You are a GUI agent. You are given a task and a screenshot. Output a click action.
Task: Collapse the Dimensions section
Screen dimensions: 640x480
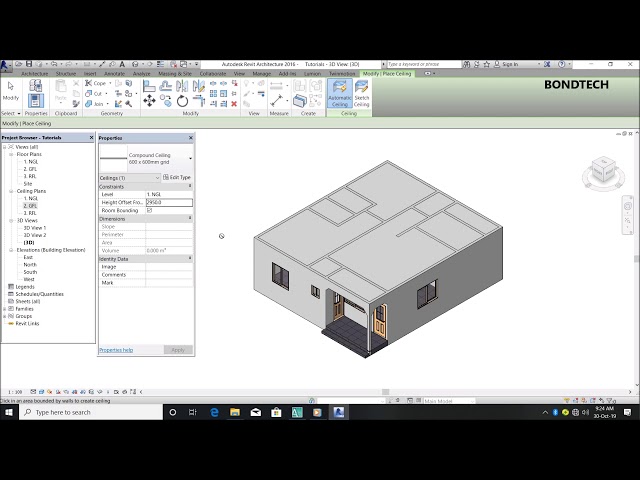[190, 218]
